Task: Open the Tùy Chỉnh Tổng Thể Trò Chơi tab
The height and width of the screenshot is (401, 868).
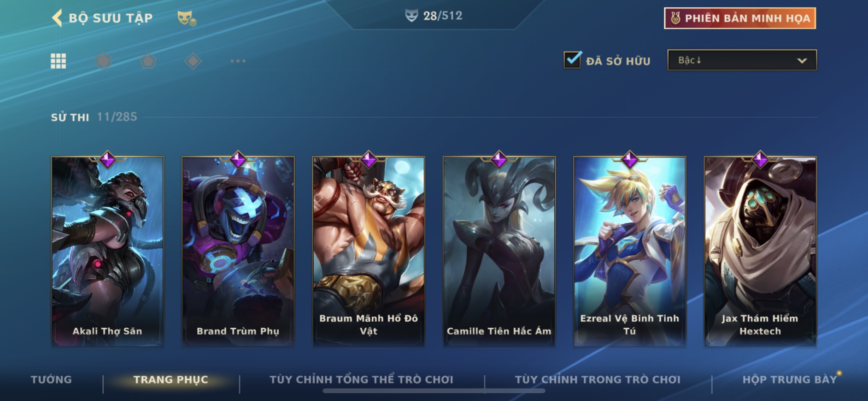Action: [361, 379]
